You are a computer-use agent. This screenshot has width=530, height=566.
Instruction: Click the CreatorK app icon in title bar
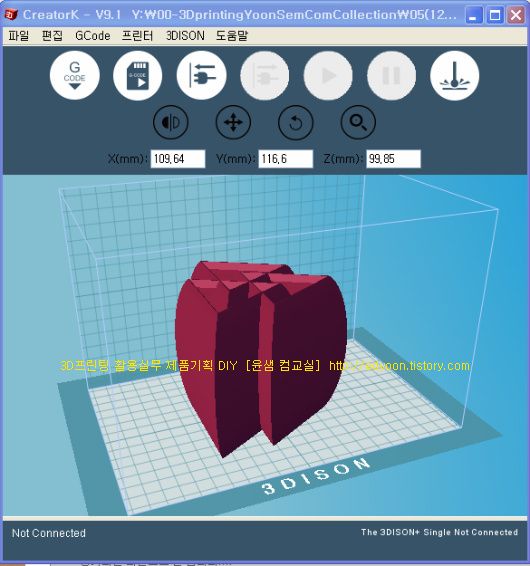pyautogui.click(x=11, y=14)
